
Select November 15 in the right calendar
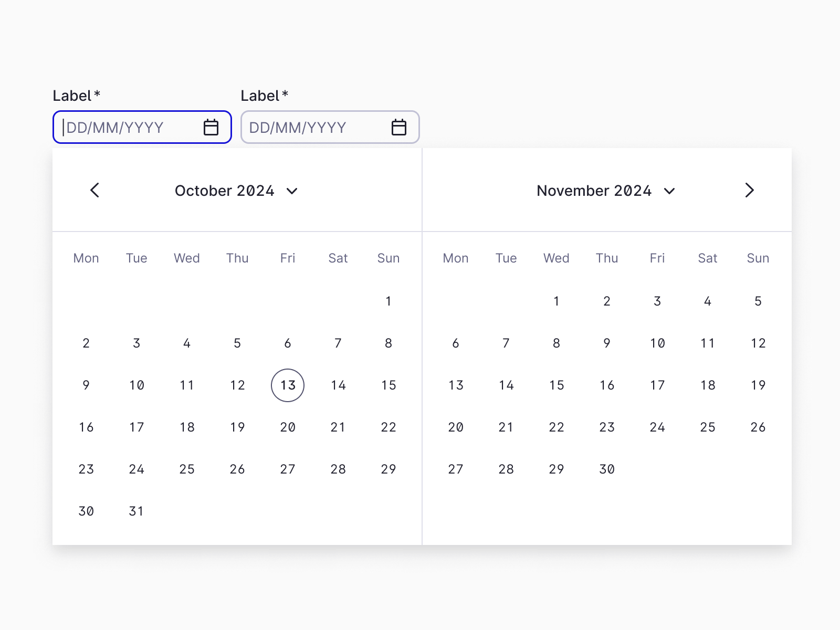(556, 385)
